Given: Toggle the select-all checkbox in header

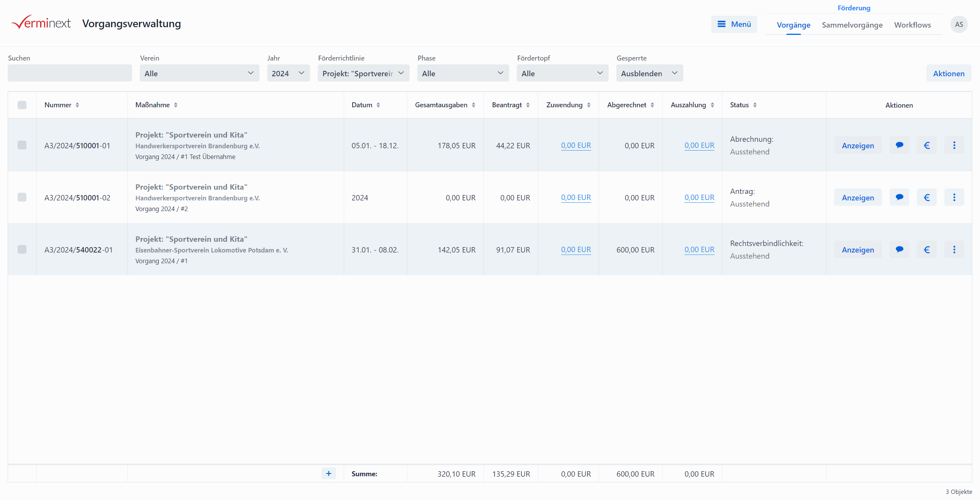Looking at the screenshot, I should 22,105.
